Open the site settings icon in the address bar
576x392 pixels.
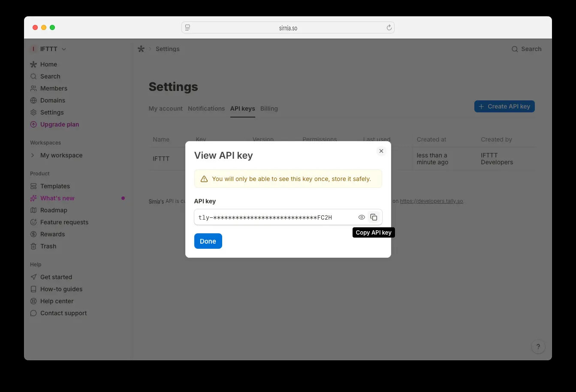click(187, 27)
